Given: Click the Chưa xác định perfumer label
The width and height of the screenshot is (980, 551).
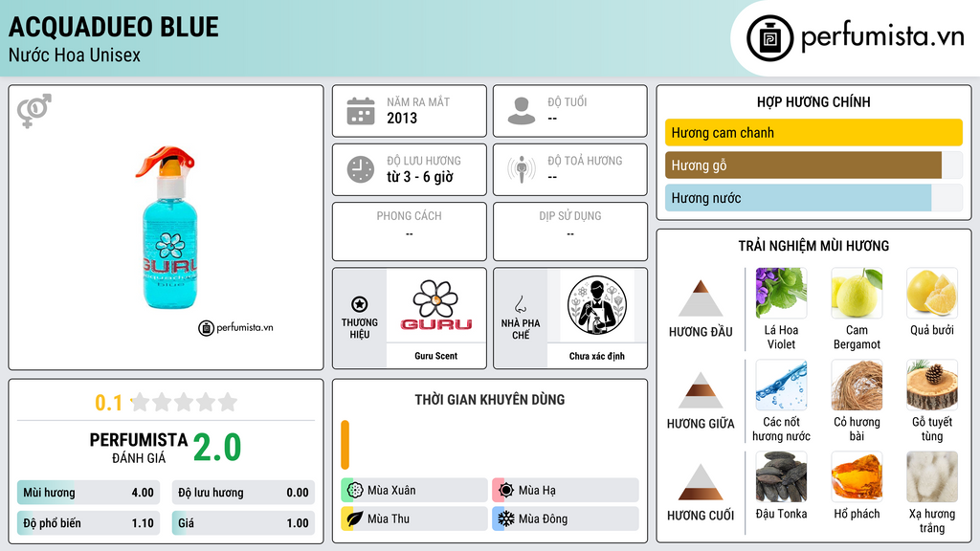Looking at the screenshot, I should 597,356.
